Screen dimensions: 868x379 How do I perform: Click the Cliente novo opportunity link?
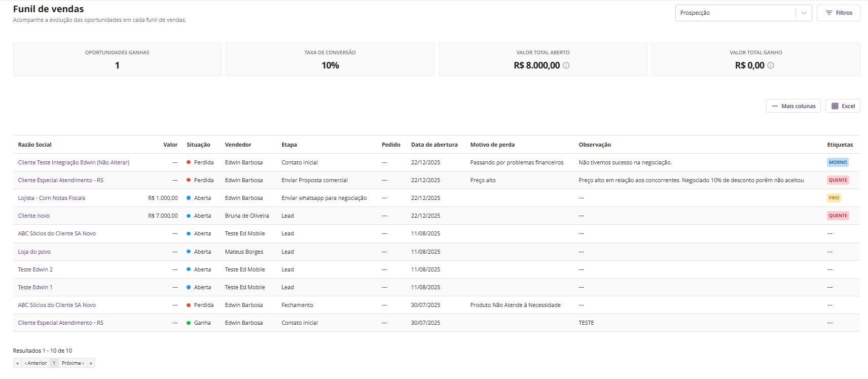[x=33, y=216]
